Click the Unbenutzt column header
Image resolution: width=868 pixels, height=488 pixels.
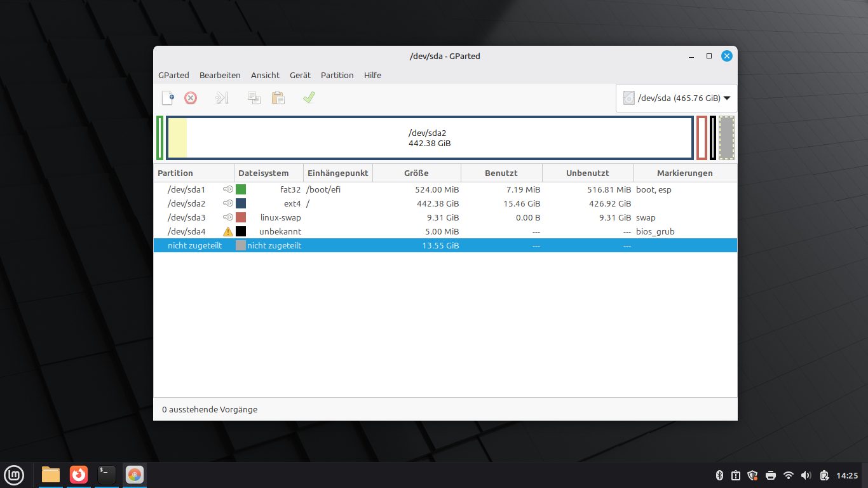588,173
